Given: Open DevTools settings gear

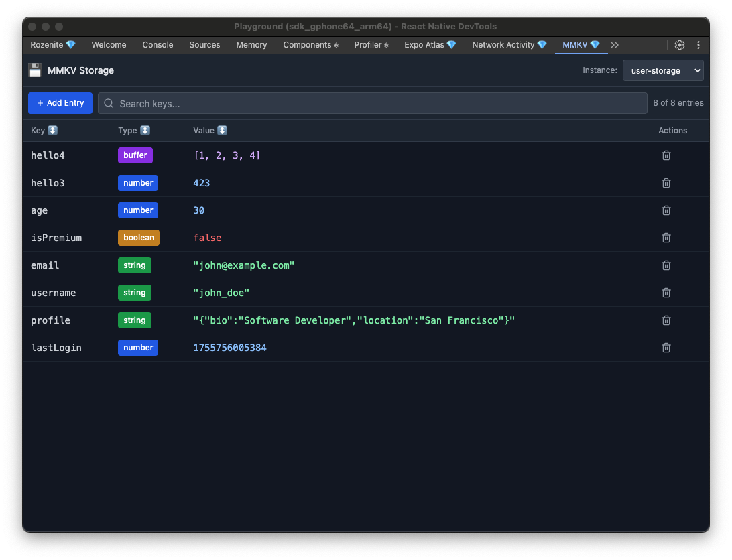Looking at the screenshot, I should 680,45.
